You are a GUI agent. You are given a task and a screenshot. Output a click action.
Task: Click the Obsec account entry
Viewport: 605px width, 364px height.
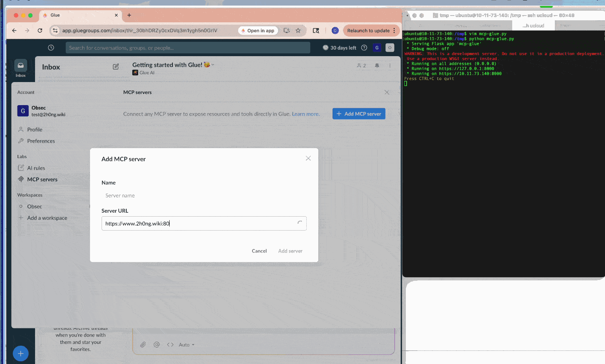[41, 111]
